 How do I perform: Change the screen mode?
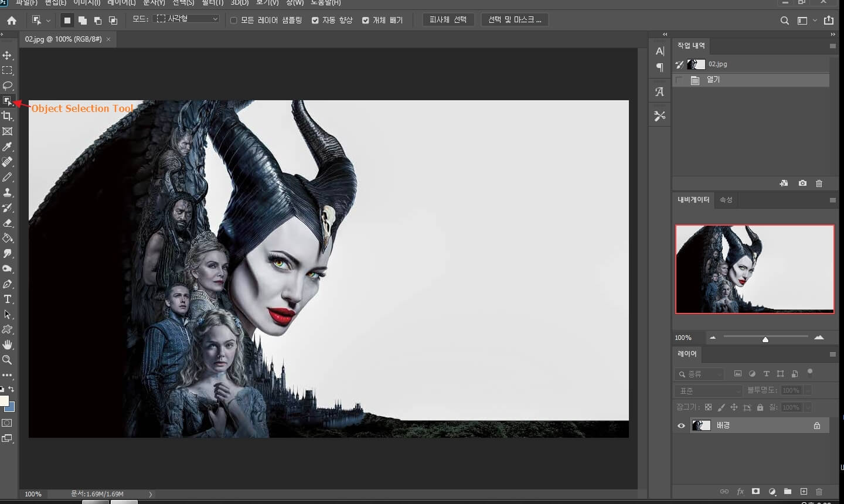tap(7, 438)
